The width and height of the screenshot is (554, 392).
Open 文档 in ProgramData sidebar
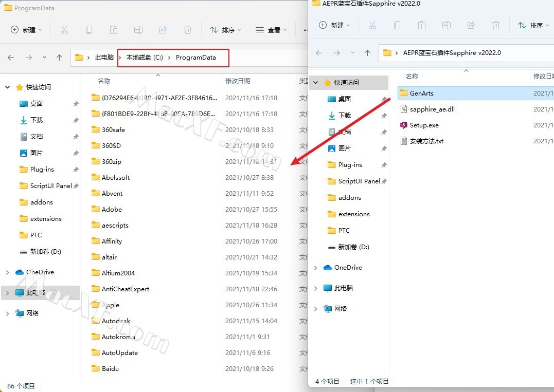(x=37, y=136)
